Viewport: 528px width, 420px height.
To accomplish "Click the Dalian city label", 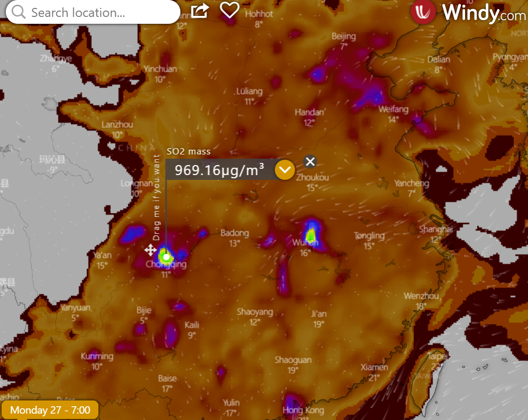I will 439,60.
